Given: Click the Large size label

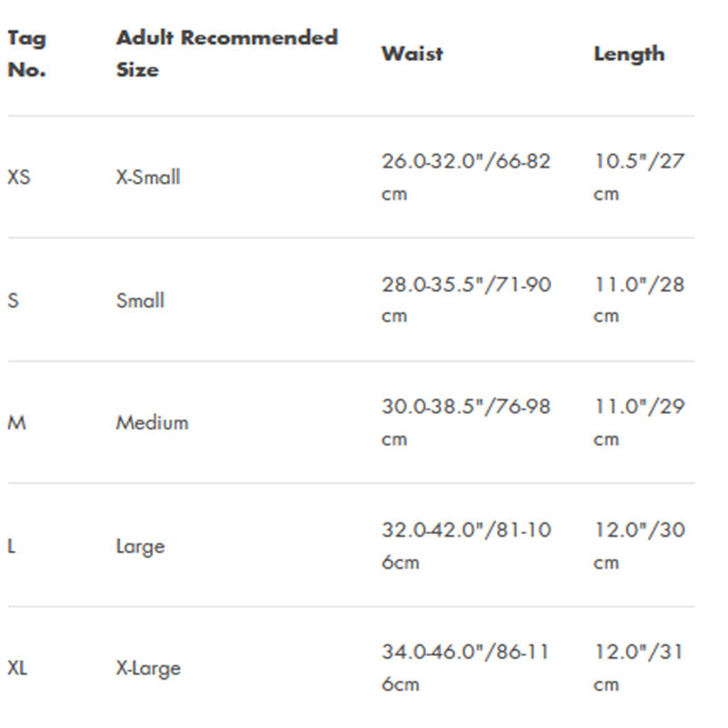Looking at the screenshot, I should pyautogui.click(x=140, y=547).
